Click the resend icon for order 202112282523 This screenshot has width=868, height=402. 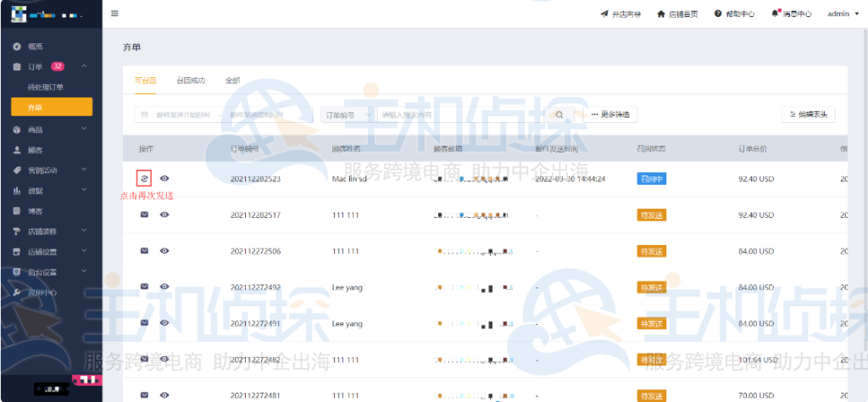(x=144, y=179)
